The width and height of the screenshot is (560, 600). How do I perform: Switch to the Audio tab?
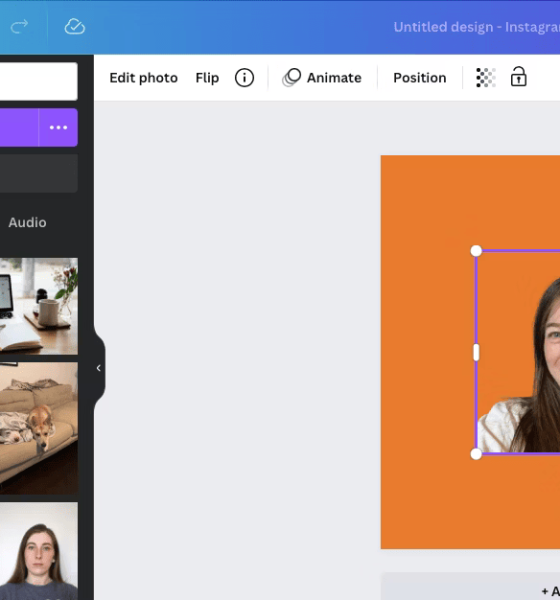pos(27,222)
